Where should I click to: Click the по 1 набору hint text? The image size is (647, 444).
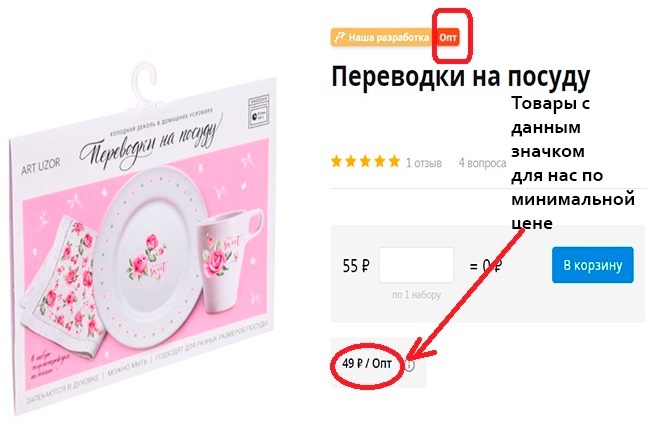[416, 295]
